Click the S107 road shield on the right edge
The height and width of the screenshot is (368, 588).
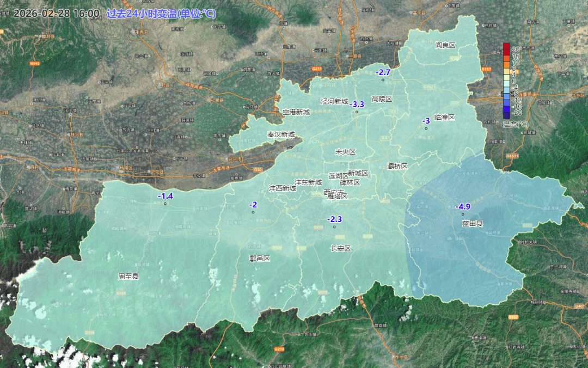[x=486, y=69]
